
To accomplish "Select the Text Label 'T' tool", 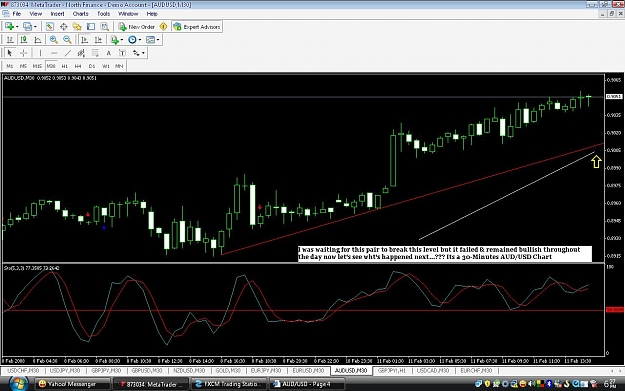I will pyautogui.click(x=122, y=53).
